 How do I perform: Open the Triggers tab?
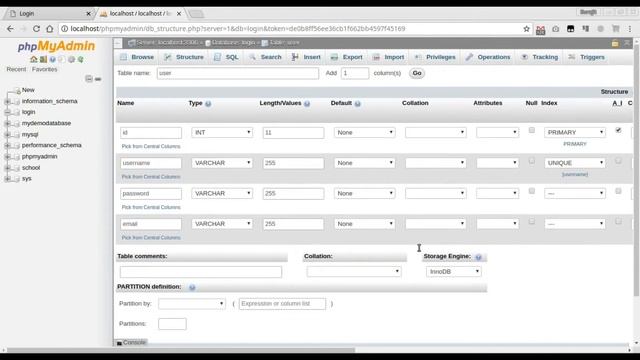(587, 57)
